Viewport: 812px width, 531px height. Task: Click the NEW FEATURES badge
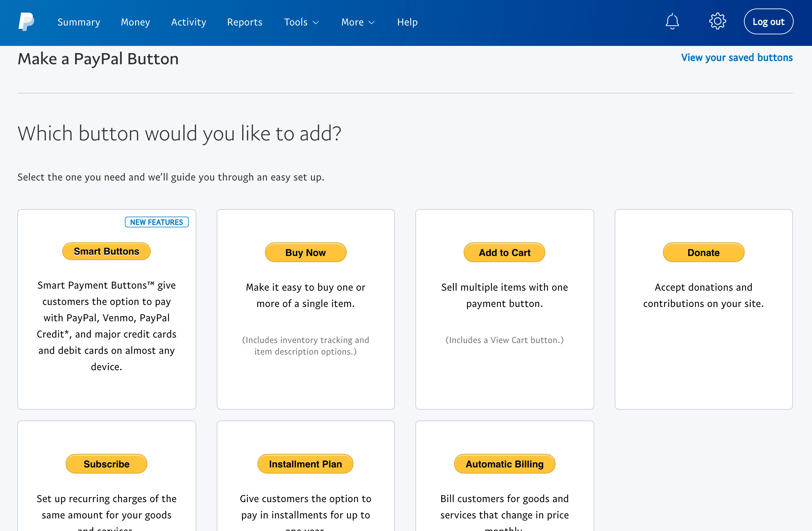click(156, 222)
